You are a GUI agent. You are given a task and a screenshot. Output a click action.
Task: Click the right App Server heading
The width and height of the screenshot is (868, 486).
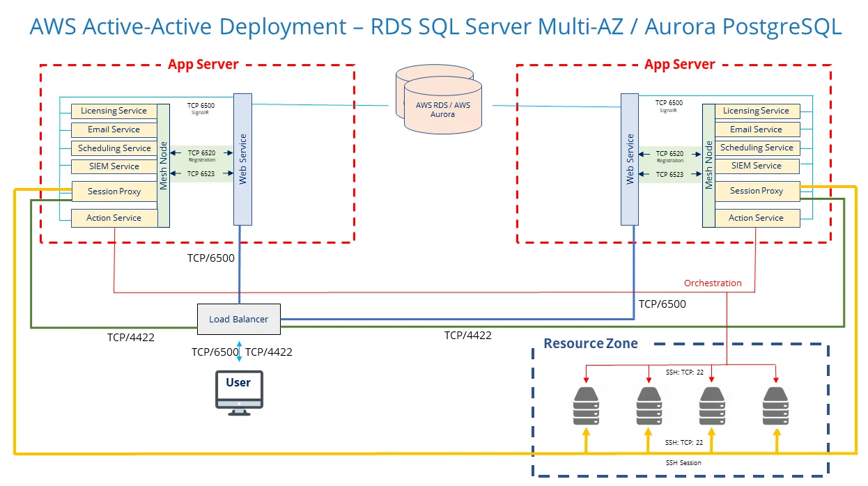coord(680,65)
